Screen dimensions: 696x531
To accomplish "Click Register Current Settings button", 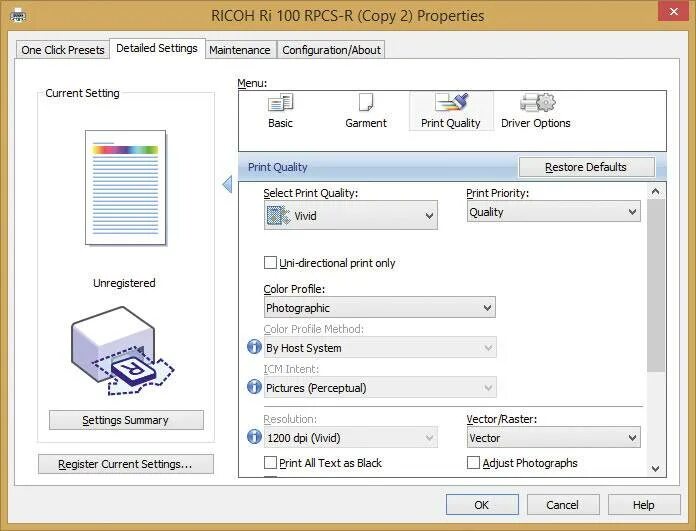I will coord(126,464).
